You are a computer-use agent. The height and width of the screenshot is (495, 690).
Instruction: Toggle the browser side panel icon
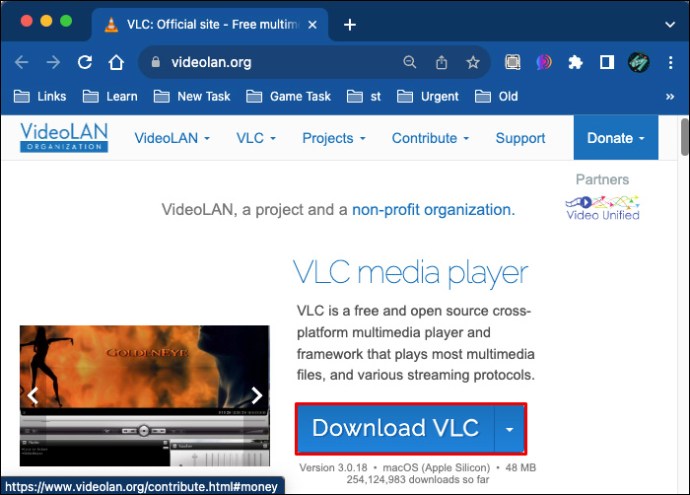(606, 62)
